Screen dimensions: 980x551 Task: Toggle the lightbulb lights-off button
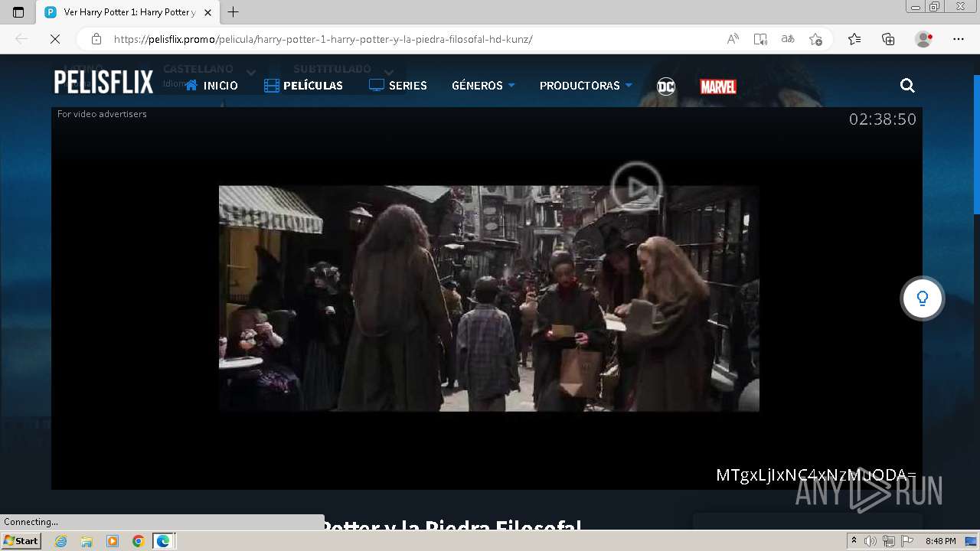923,298
